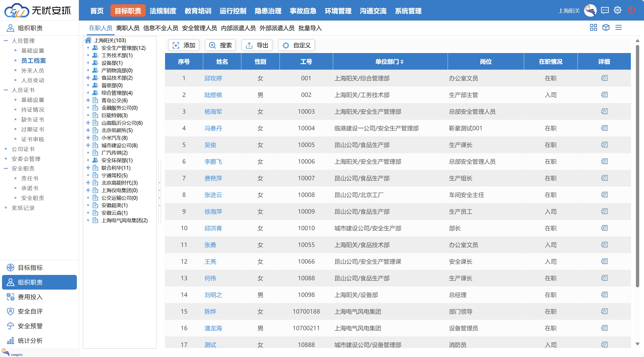Collapse the 人员证书 menu group
The image size is (644, 357).
tap(6, 90)
